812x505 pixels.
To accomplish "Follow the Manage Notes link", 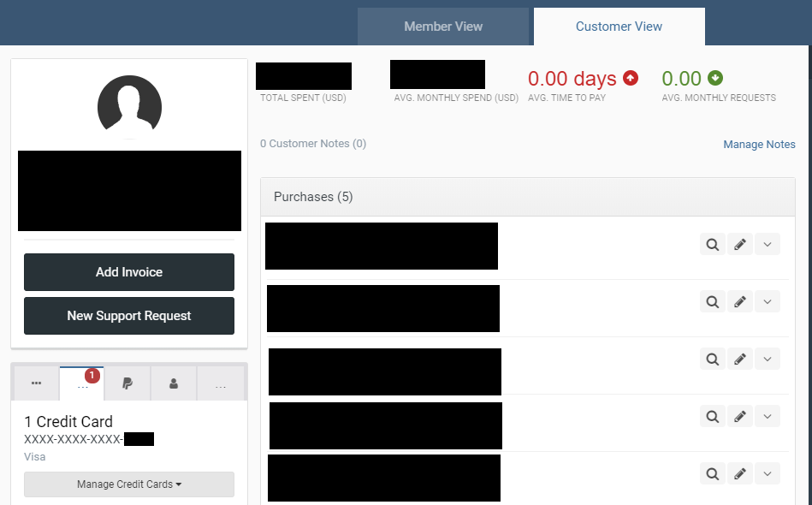I will pyautogui.click(x=759, y=145).
